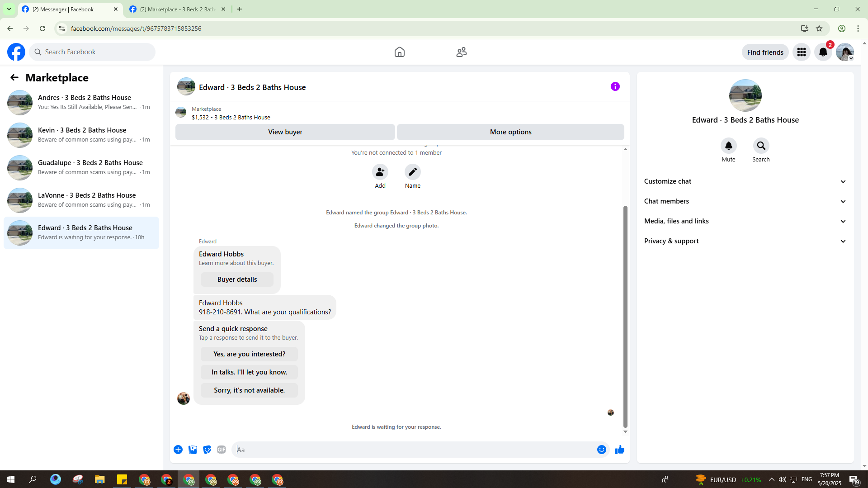Attach a photo file in composer
Viewport: 868px width, 488px height.
[x=193, y=450]
